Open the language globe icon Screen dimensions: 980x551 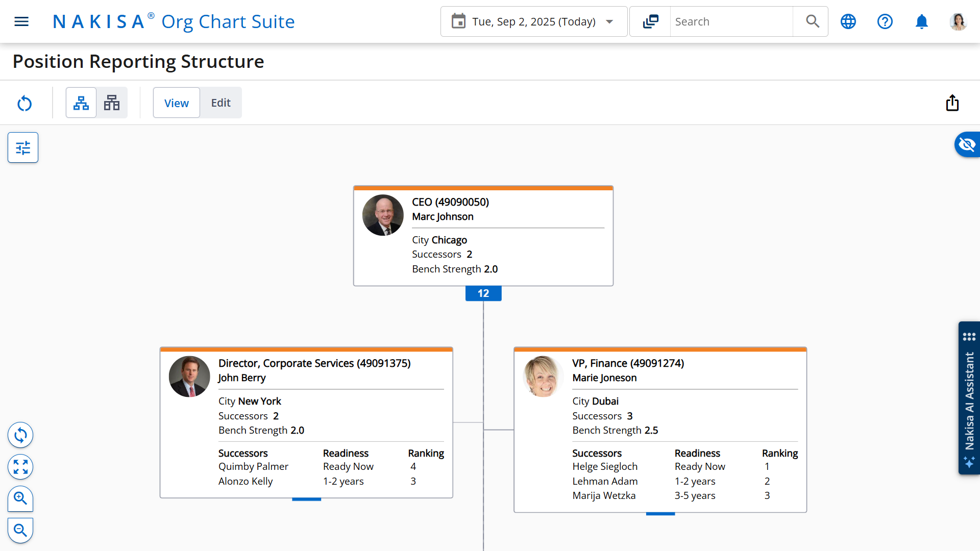coord(848,21)
